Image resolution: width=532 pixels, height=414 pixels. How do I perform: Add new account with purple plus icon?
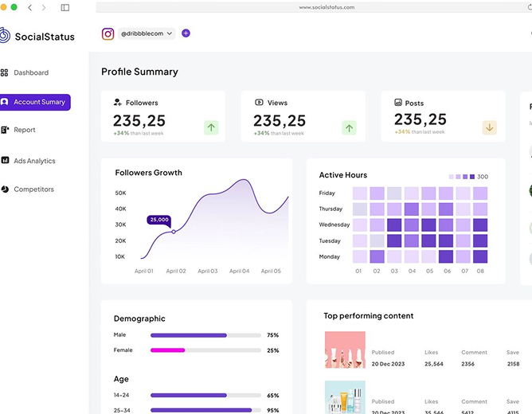point(186,33)
